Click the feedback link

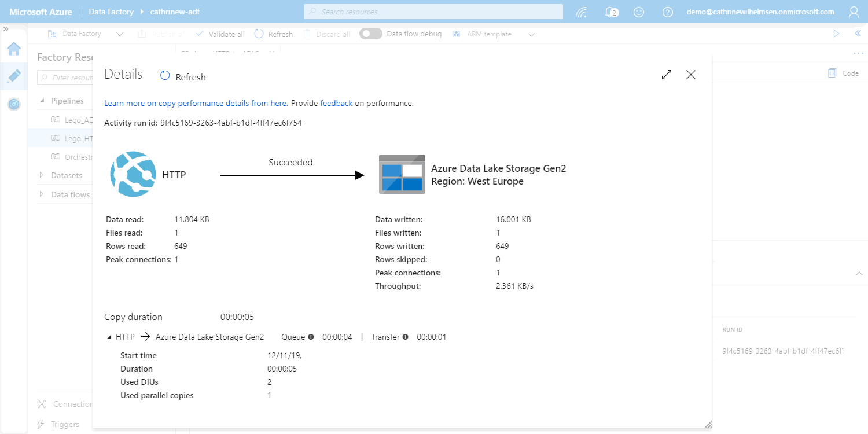pos(336,103)
